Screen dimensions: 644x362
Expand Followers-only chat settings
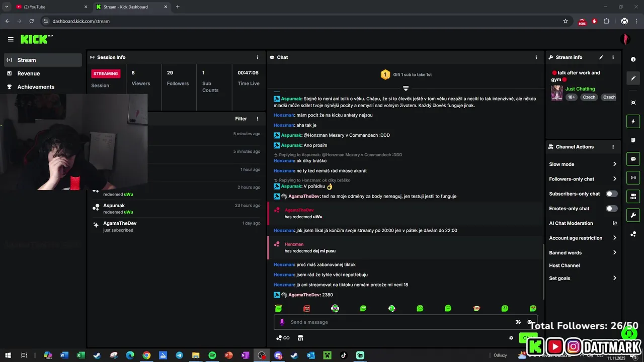pos(583,179)
